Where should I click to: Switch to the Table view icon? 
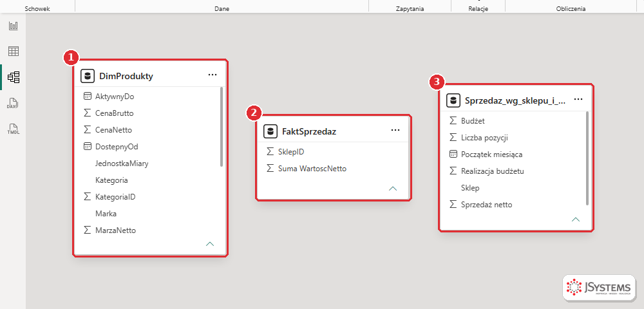[14, 51]
